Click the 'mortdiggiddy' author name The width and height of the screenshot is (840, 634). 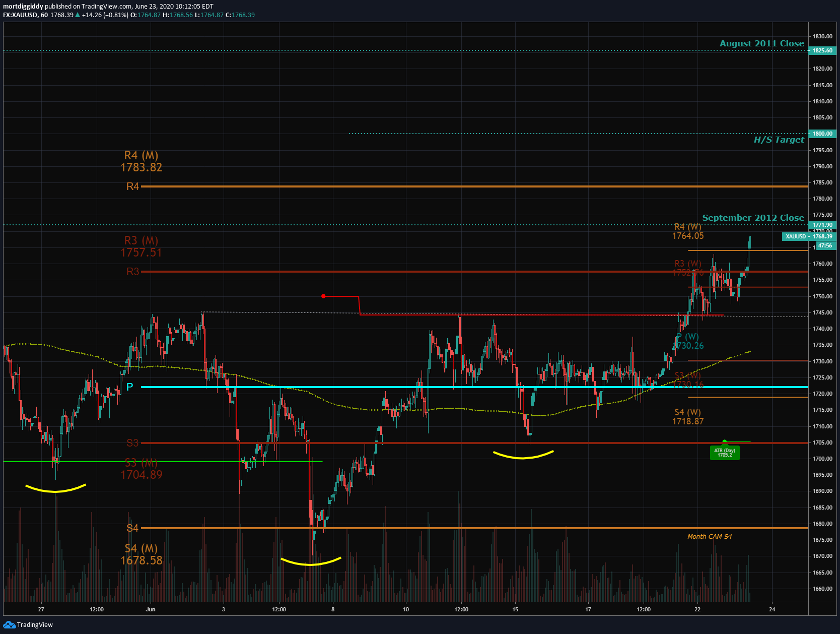23,7
